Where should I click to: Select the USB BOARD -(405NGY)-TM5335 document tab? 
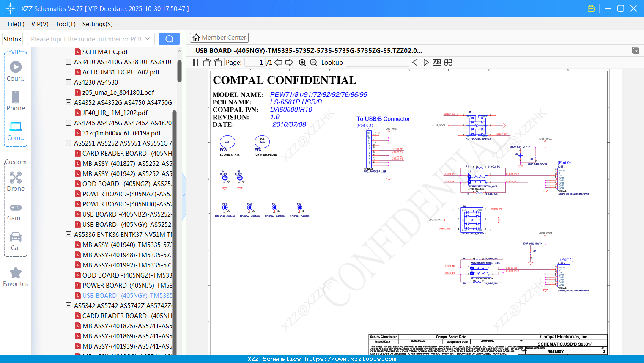[x=309, y=50]
